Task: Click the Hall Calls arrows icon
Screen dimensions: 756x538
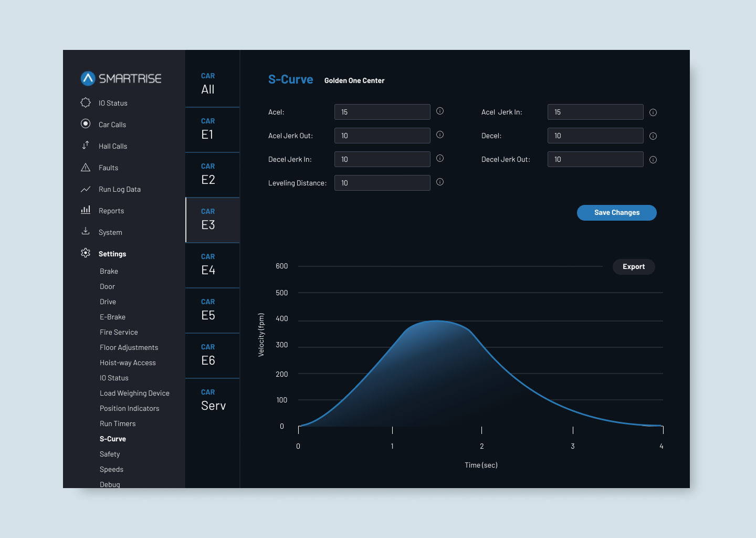Action: [86, 146]
